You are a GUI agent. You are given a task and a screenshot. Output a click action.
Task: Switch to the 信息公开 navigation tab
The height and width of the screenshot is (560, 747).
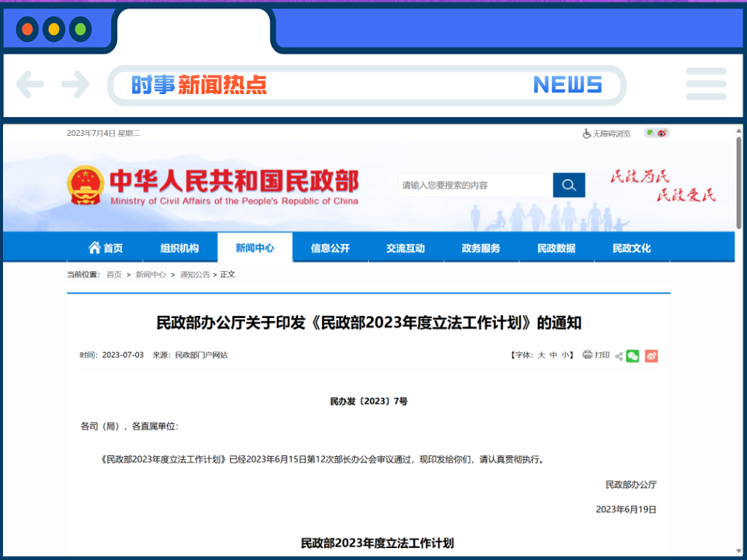(x=329, y=247)
